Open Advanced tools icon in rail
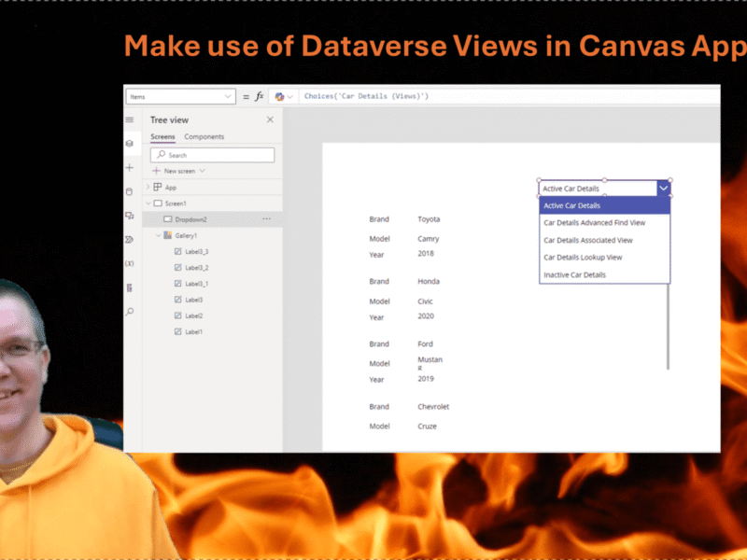Screen dimensions: 747x560 tap(130, 287)
